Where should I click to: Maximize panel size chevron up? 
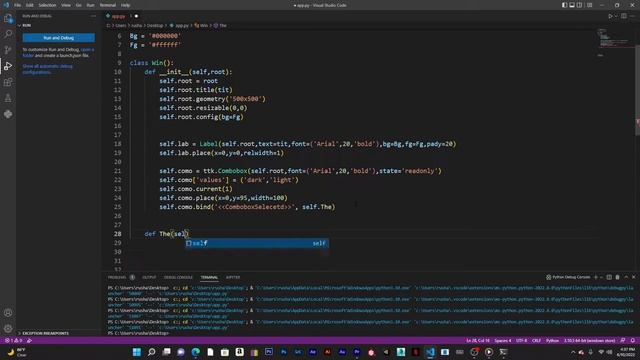point(626,277)
